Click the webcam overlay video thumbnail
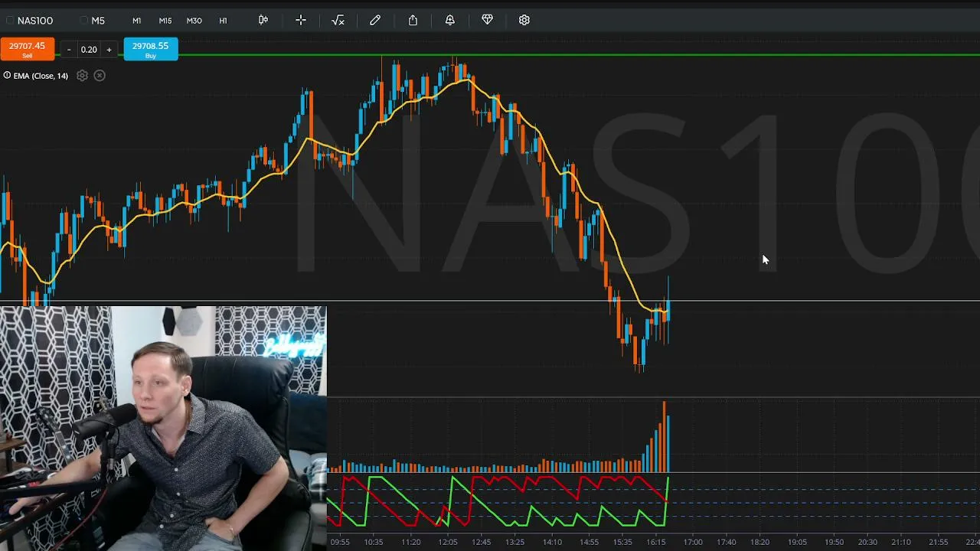980x551 pixels. coord(163,429)
